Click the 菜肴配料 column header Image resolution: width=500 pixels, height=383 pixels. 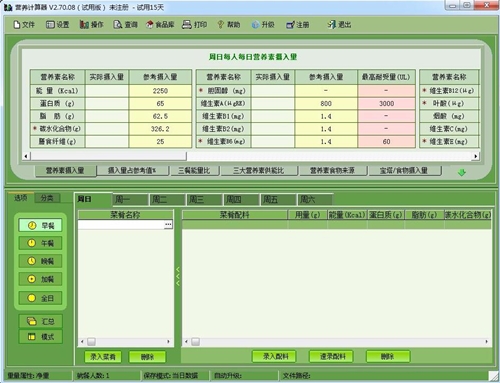tap(235, 215)
